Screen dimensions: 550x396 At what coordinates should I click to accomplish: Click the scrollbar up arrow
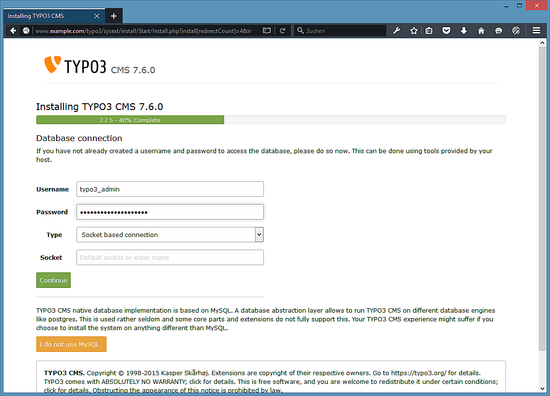[542, 43]
